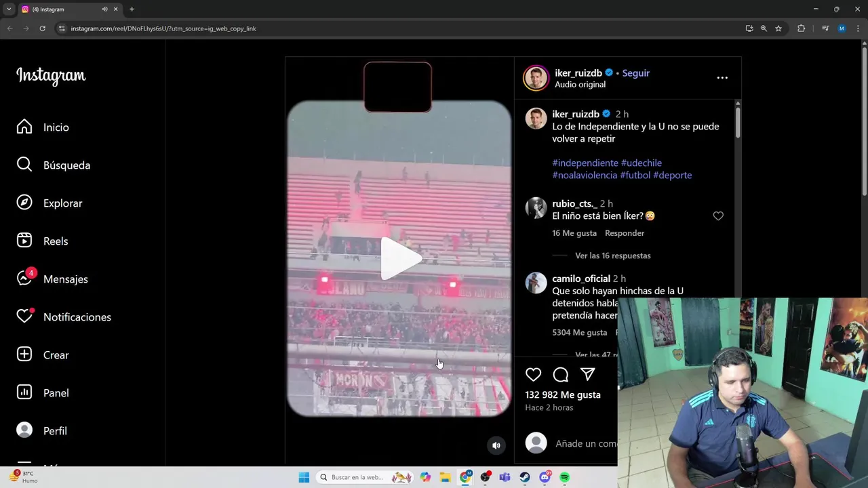This screenshot has width=868, height=488.
Task: Bookmark this page with star
Action: coord(778,28)
